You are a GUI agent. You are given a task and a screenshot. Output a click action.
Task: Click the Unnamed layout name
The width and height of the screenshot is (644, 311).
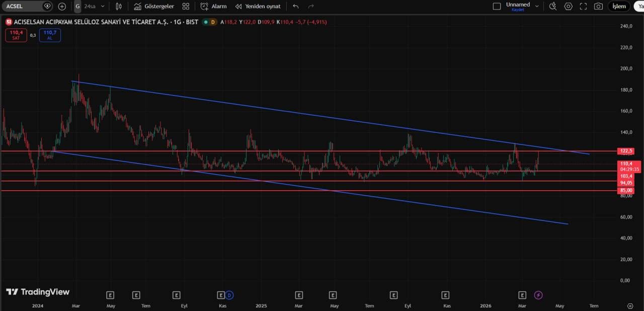pos(518,5)
